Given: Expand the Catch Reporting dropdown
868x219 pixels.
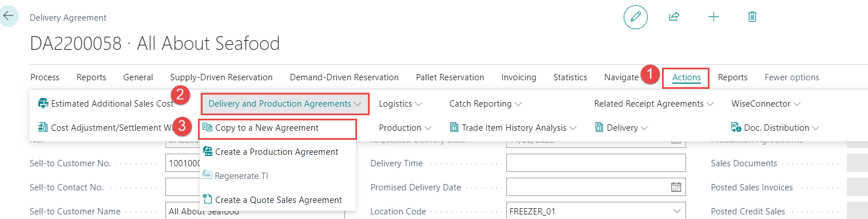Looking at the screenshot, I should 485,104.
